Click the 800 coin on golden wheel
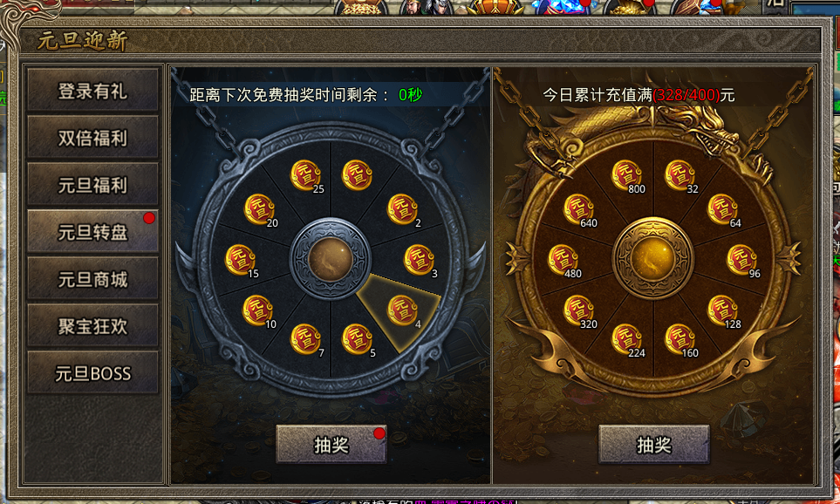This screenshot has width=840, height=504. click(x=626, y=175)
